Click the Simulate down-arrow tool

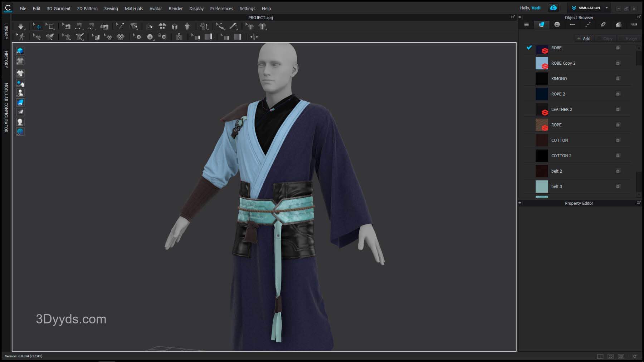[x=21, y=26]
